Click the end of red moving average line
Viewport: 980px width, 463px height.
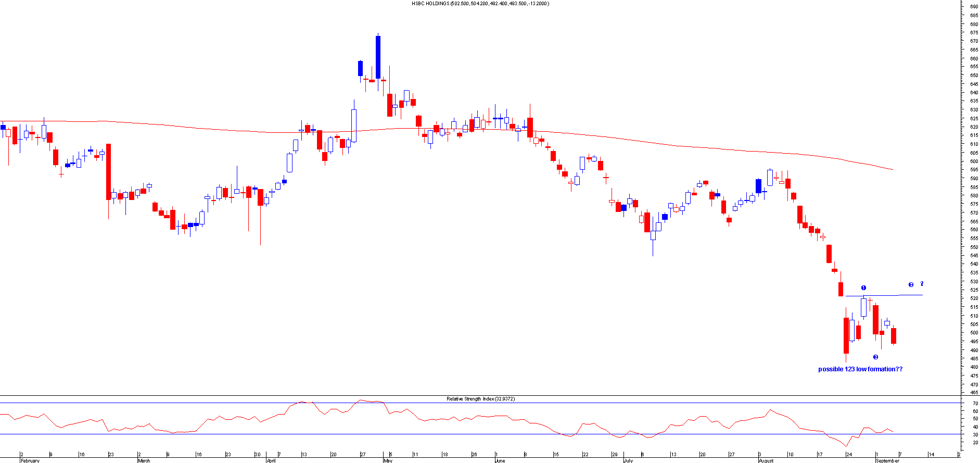(x=892, y=169)
